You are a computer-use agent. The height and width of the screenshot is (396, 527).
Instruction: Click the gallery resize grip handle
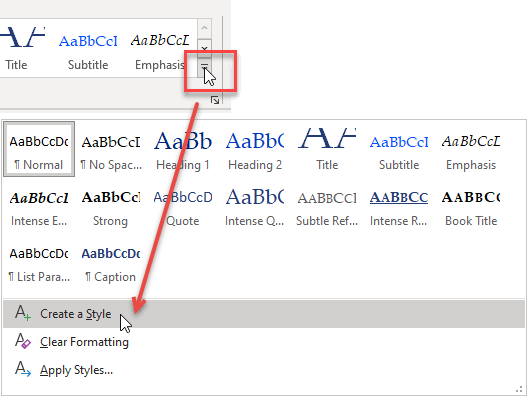tap(519, 389)
